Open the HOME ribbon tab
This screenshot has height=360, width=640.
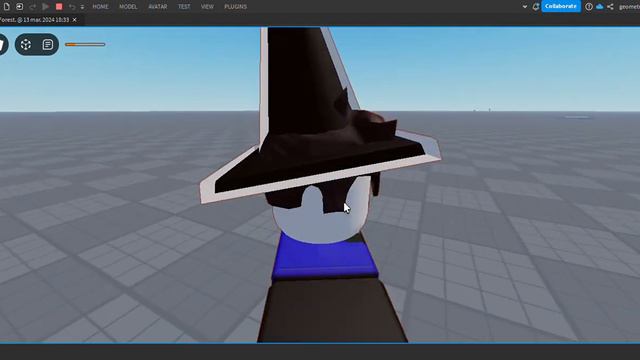tap(100, 7)
